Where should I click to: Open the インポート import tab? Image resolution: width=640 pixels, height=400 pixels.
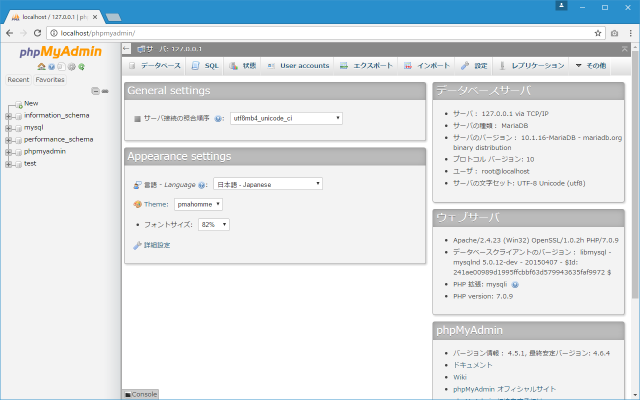pos(427,66)
